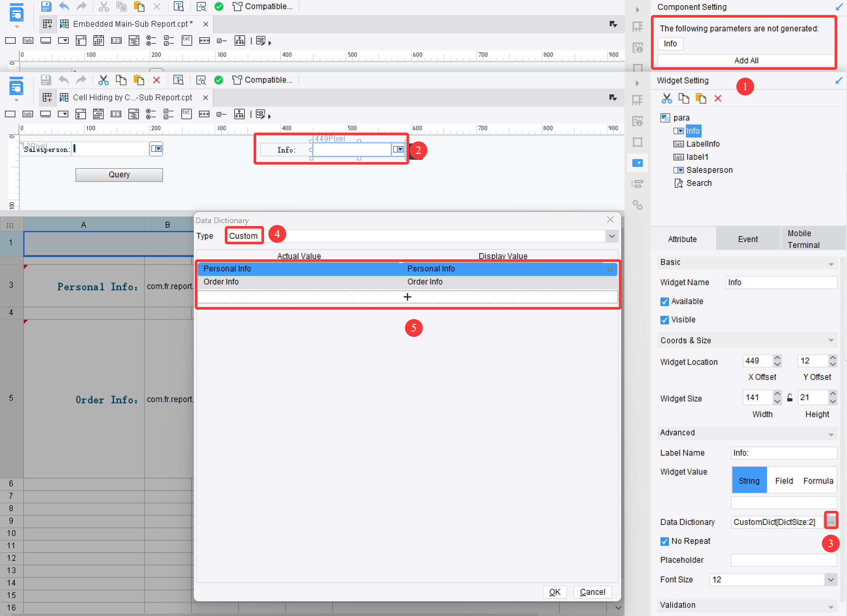Click the undo arrow in the top toolbar
Image resolution: width=847 pixels, height=616 pixels.
64,6
